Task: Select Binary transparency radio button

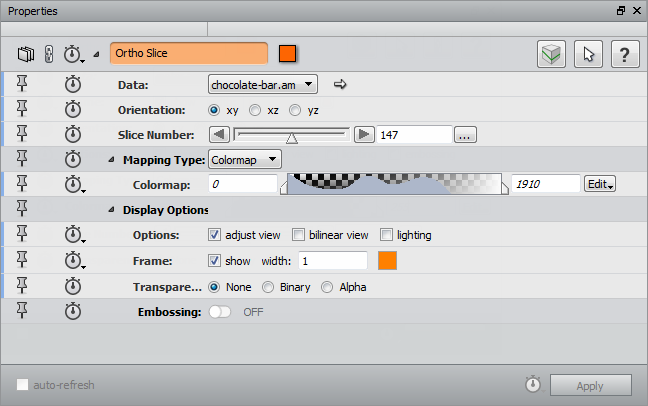Action: click(268, 287)
